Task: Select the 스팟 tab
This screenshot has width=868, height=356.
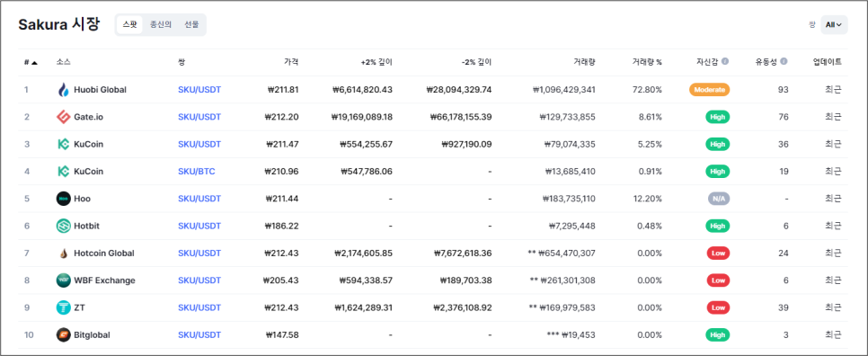Action: click(129, 25)
